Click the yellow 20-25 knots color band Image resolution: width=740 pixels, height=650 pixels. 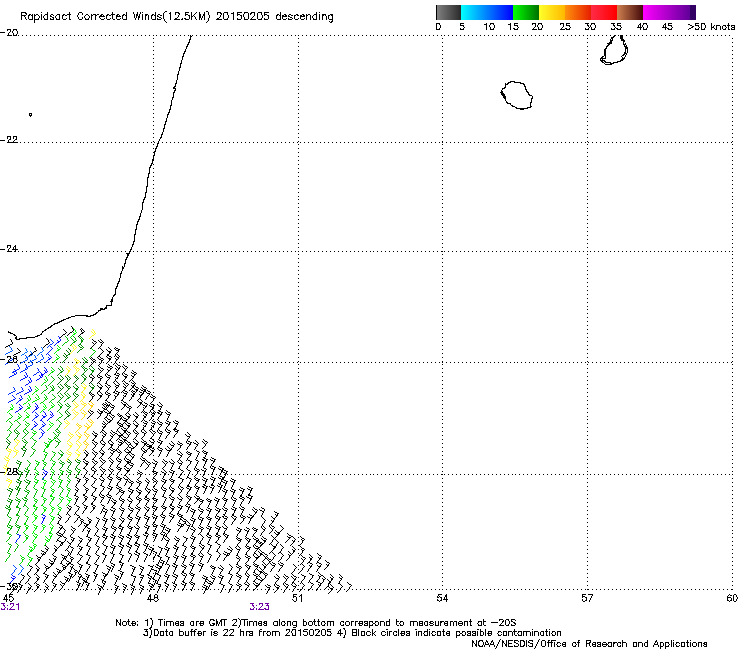click(x=552, y=12)
